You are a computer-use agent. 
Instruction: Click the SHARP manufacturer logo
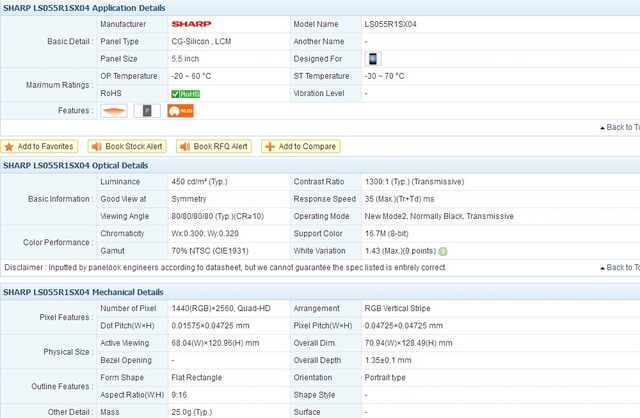[191, 24]
